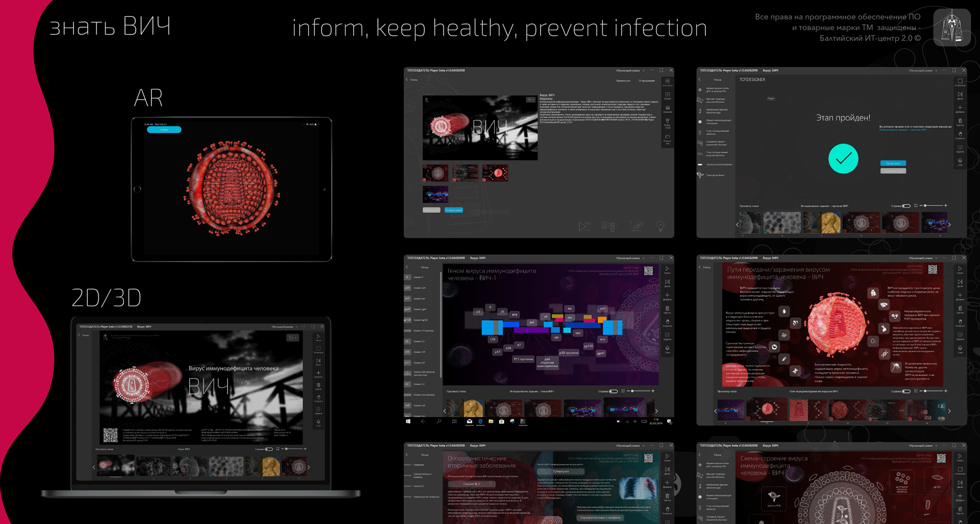Screen dimensions: 980x524
Task: Click Добавить plus icon in genome window
Action: coord(667,296)
